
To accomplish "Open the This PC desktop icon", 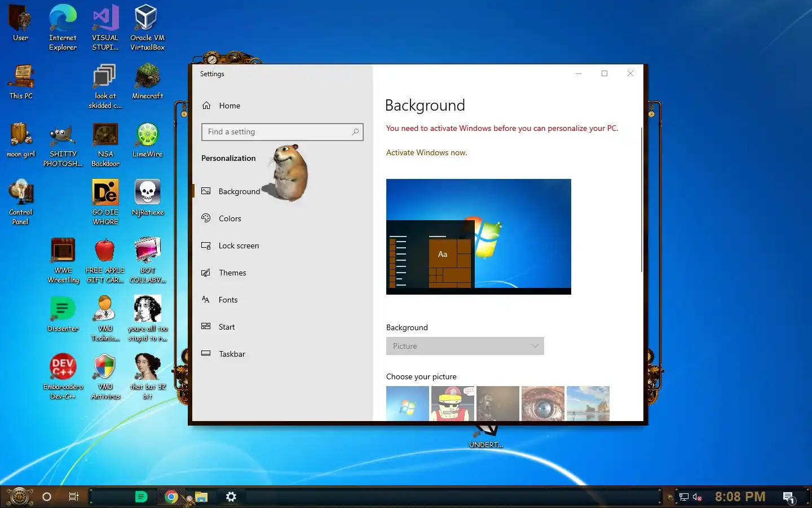I will tap(21, 81).
